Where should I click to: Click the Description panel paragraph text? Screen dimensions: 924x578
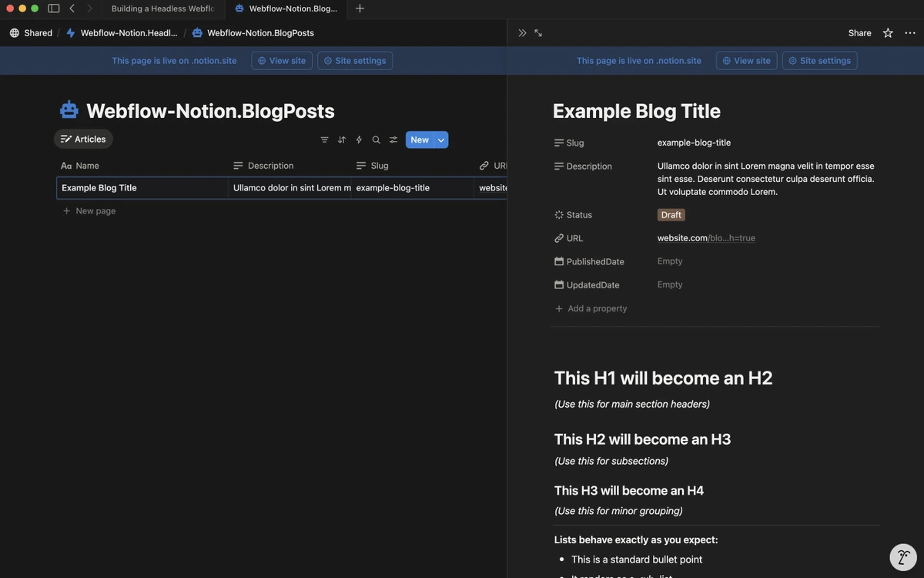[766, 179]
